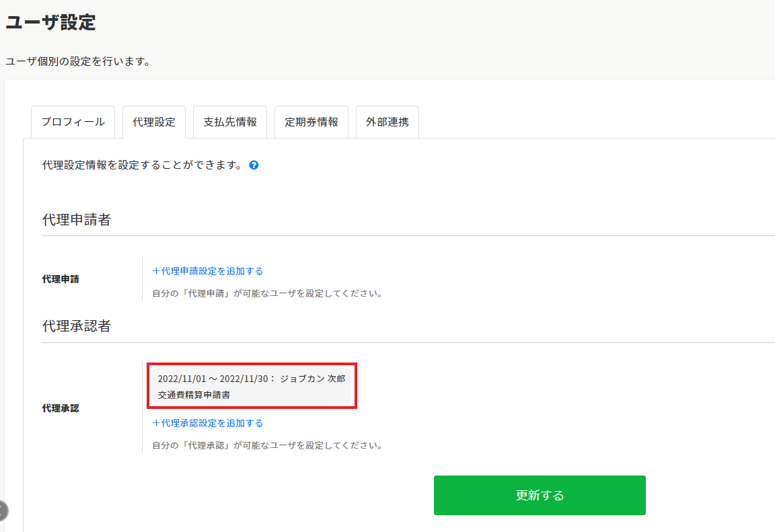775x532 pixels.
Task: Click the +代理承認設定を追加する link
Action: pos(208,423)
